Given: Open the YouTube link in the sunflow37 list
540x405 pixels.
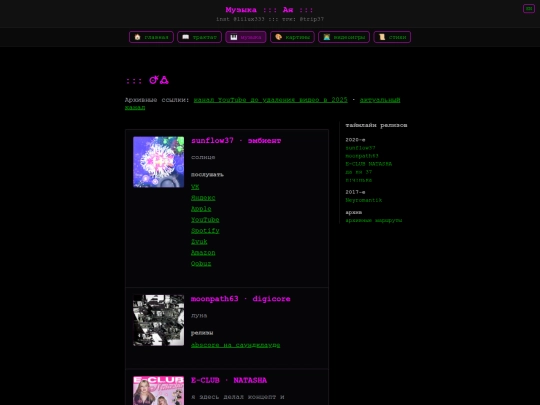Looking at the screenshot, I should [x=205, y=220].
